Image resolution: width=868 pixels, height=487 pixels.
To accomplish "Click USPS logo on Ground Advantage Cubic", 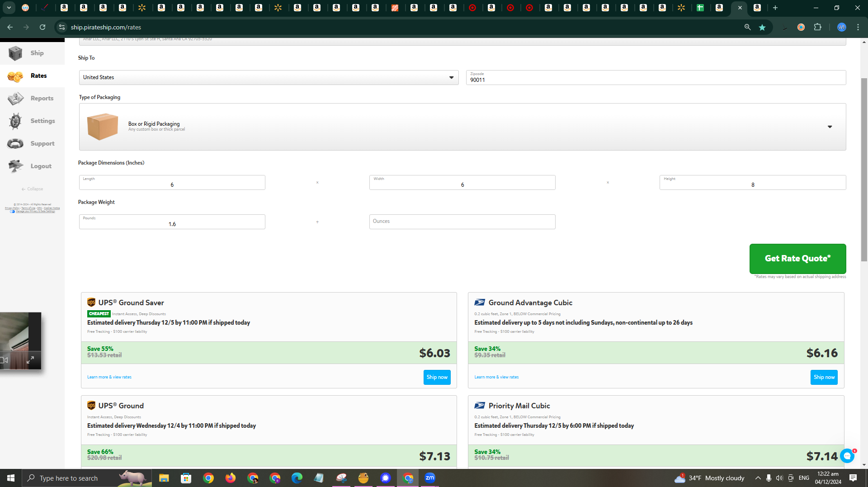I will (x=480, y=303).
